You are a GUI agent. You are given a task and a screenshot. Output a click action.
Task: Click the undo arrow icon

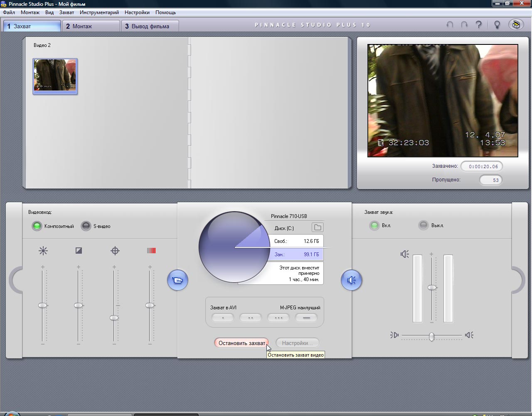pos(450,25)
